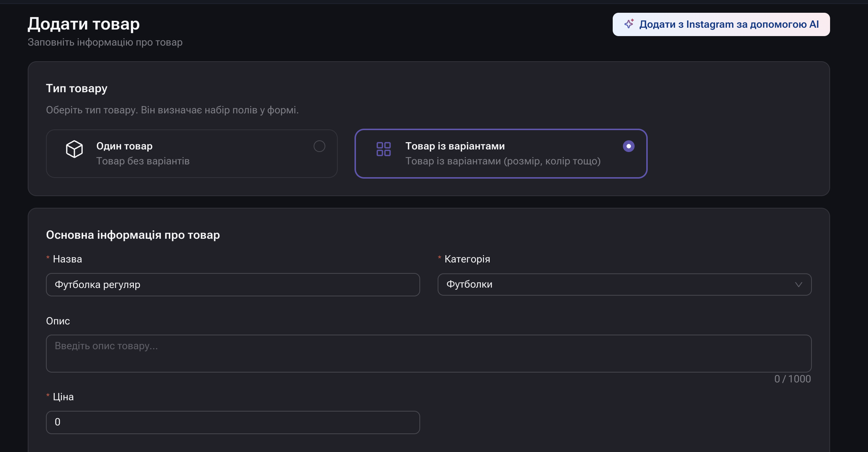This screenshot has width=868, height=452.
Task: Click the Додати товар page heading
Action: point(84,24)
